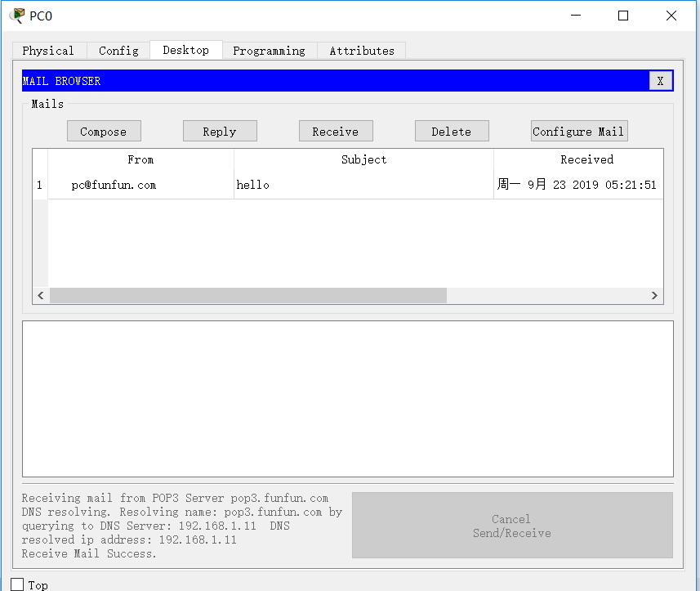
Task: Maximize the PC0 window
Action: (623, 16)
